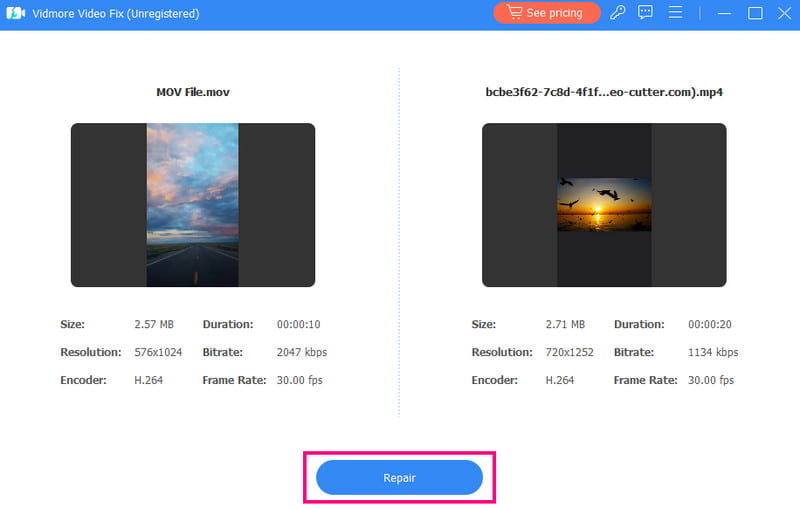Click the key icon to register

pos(617,13)
